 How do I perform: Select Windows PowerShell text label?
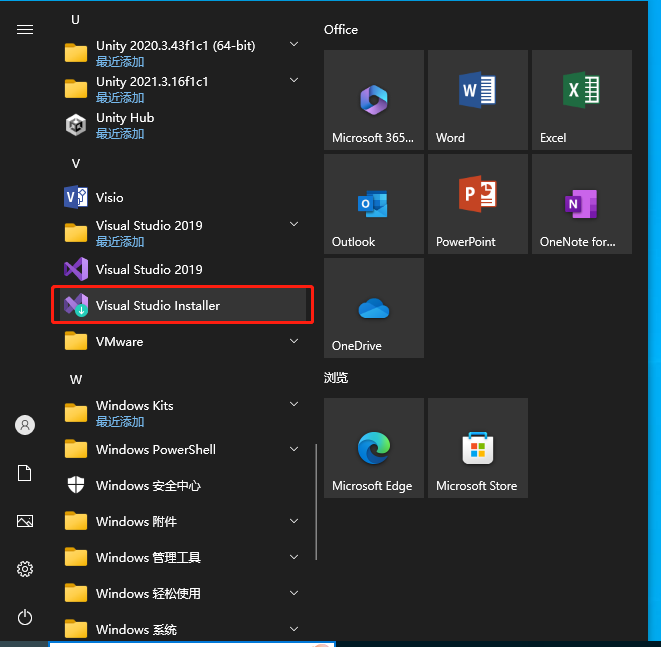pos(156,449)
